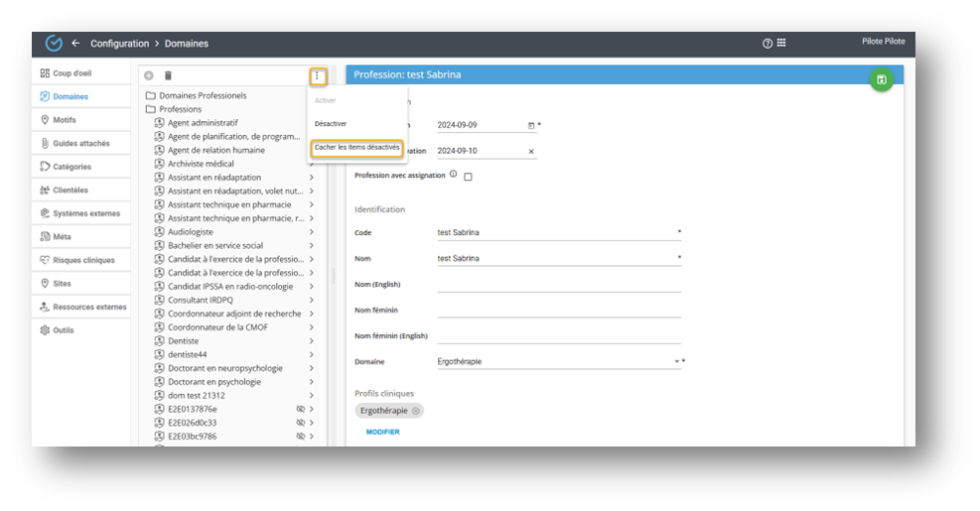The width and height of the screenshot is (980, 511).
Task: Click hidden-eye icon next to E2E026d0c33
Action: point(300,423)
